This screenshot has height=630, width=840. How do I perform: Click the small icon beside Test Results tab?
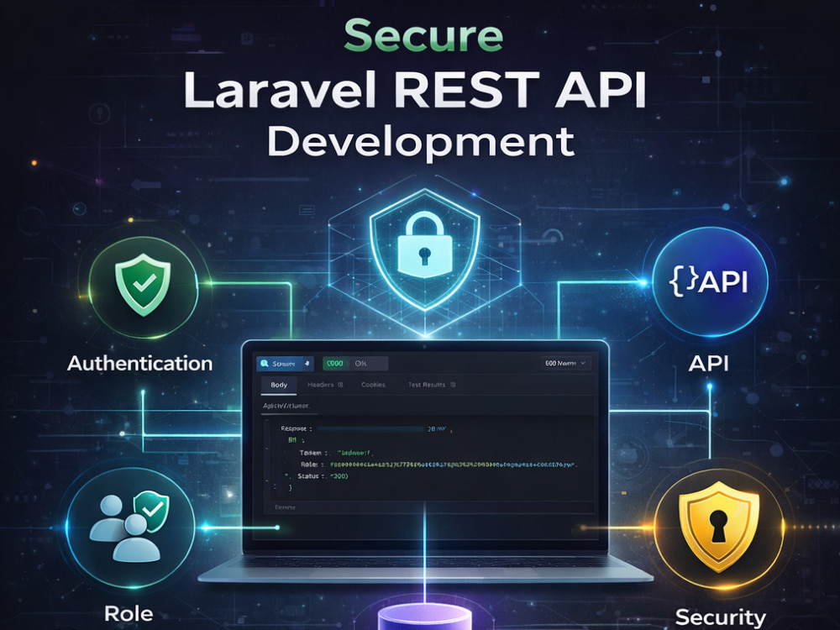click(454, 385)
